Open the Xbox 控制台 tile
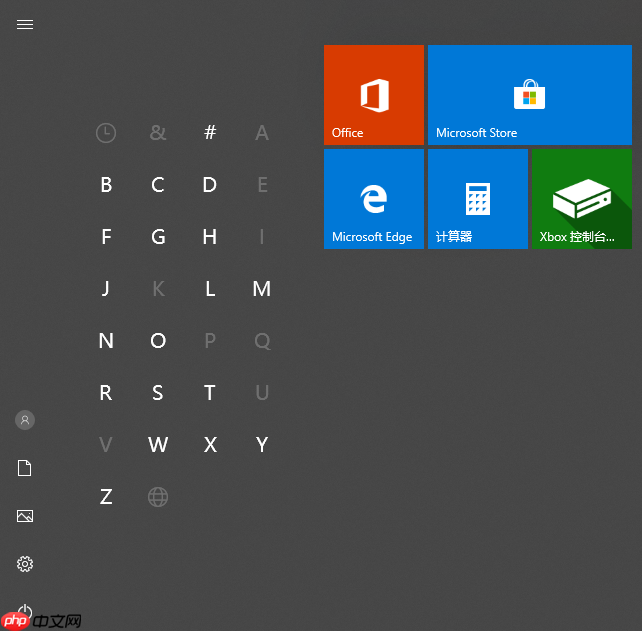Viewport: 642px width, 631px height. coord(582,199)
